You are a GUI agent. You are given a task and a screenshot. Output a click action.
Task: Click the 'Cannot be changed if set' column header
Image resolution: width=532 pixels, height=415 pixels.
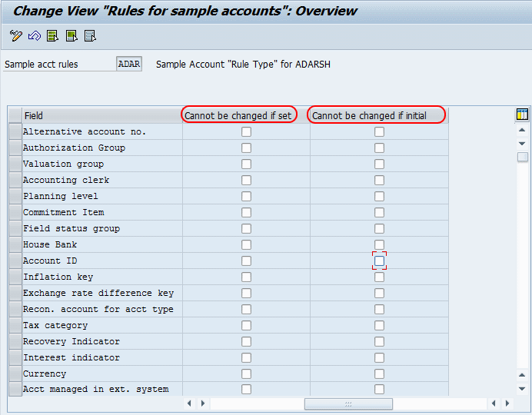(238, 115)
